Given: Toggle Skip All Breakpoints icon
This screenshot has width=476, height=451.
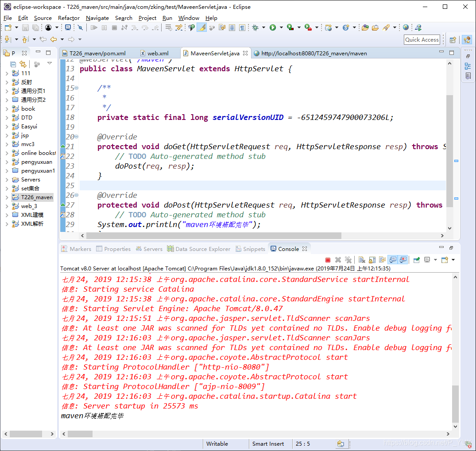Looking at the screenshot, I should [x=80, y=27].
